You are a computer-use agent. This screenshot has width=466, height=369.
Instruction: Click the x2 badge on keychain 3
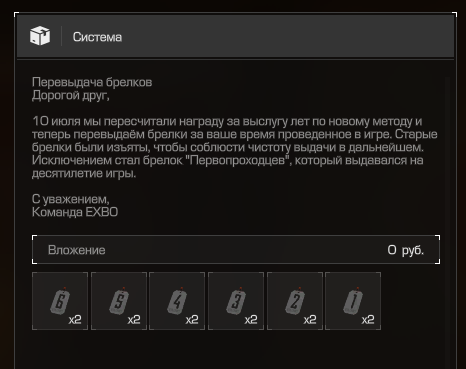pyautogui.click(x=251, y=320)
